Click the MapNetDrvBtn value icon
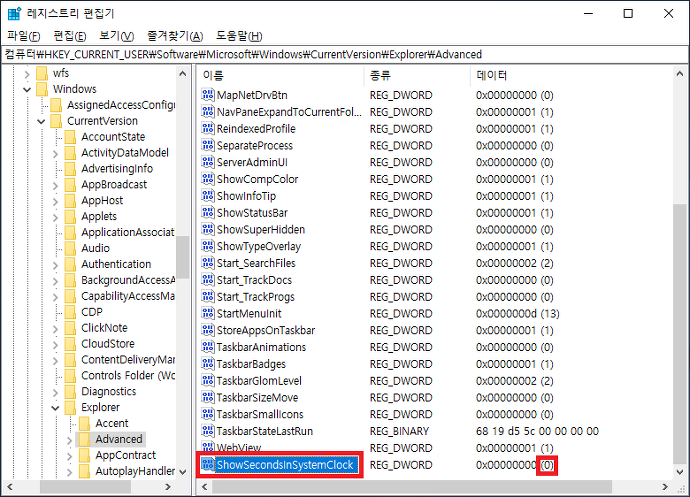 tap(208, 95)
